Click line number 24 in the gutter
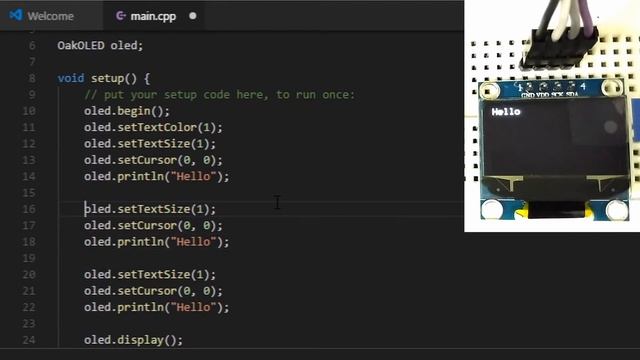 [x=29, y=340]
